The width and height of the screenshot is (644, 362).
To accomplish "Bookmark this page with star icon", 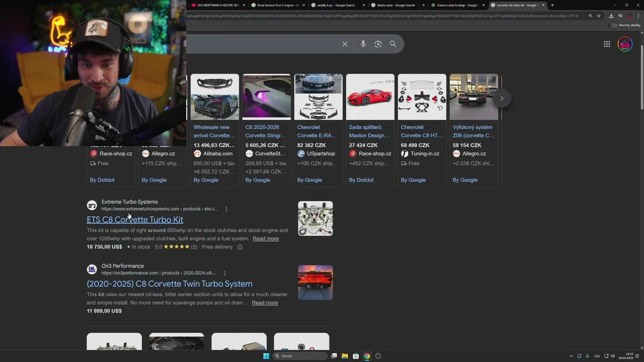I will point(599,16).
